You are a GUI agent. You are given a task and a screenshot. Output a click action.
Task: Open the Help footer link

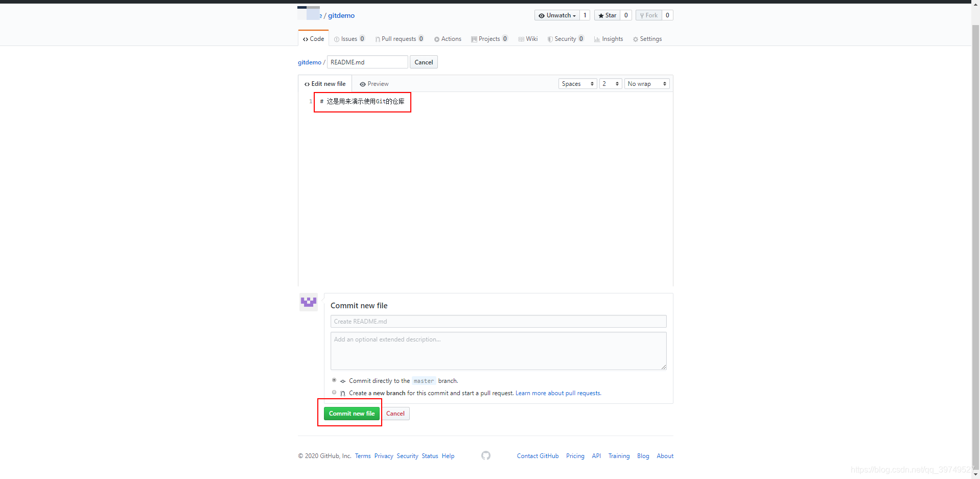click(448, 456)
